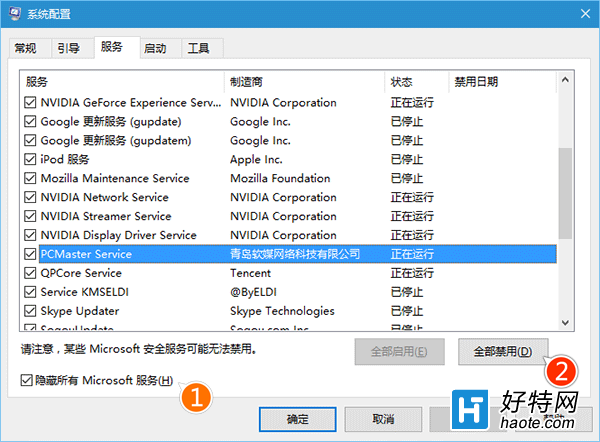Viewport: 600px width, 442px height.
Task: Click the Apple Inc. manufacturer cell
Action: coord(256,159)
